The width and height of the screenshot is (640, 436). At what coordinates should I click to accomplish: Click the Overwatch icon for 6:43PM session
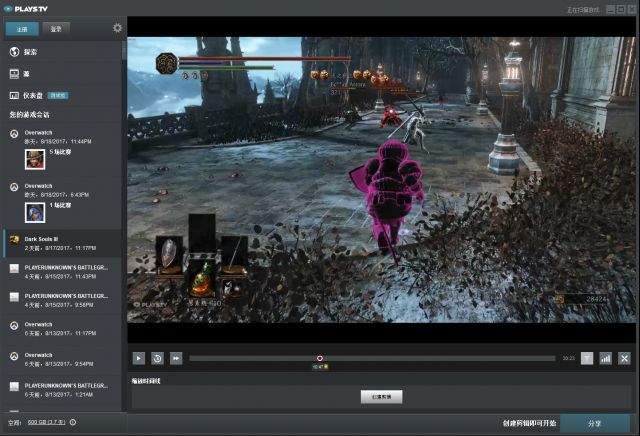coord(14,187)
